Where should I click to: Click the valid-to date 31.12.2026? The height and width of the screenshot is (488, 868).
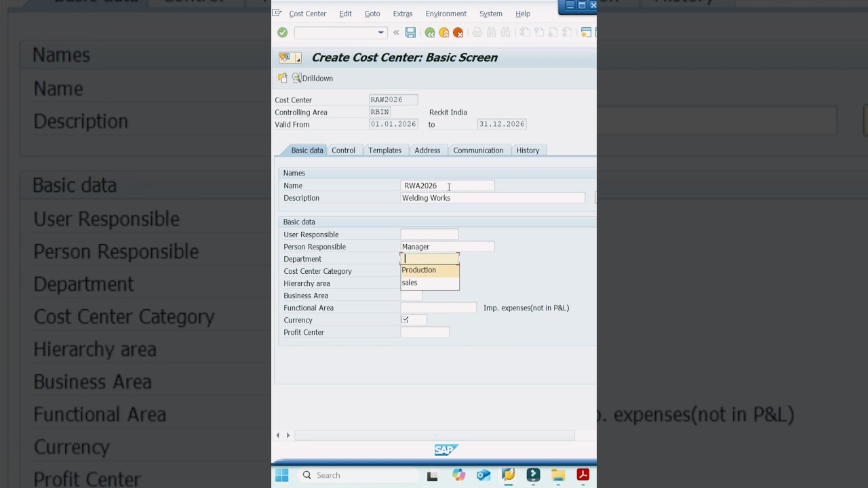pos(502,124)
